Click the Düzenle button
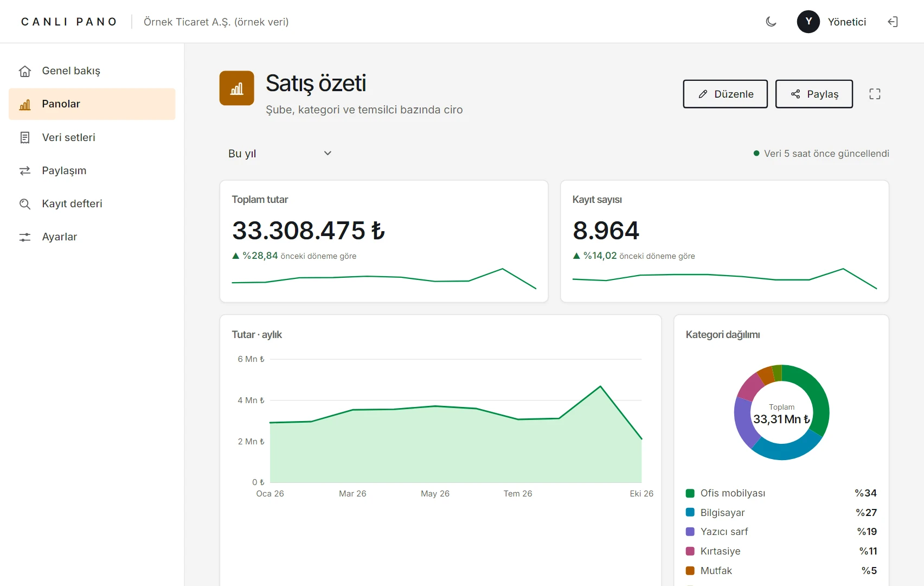 pyautogui.click(x=726, y=94)
